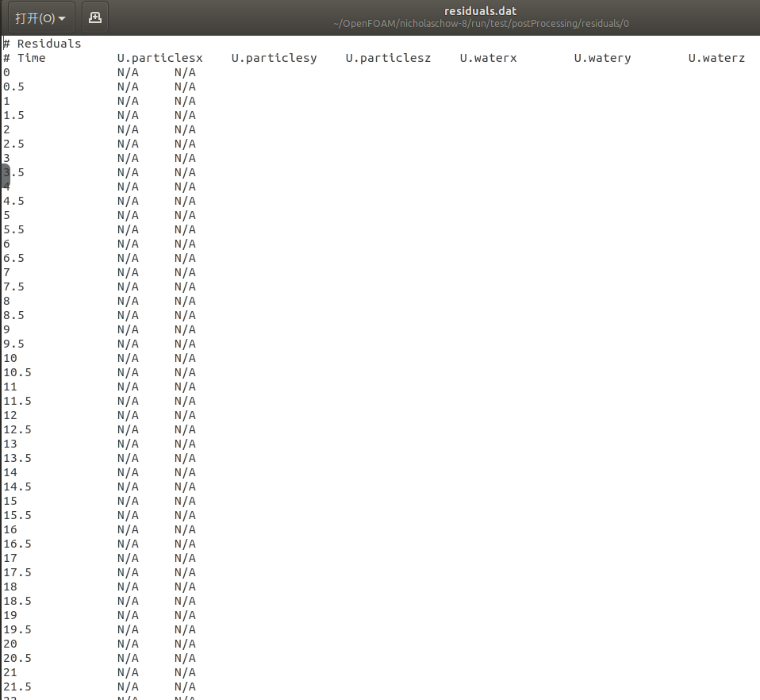Viewport: 760px width, 700px height.
Task: Click time value 12 row
Action: [x=10, y=415]
